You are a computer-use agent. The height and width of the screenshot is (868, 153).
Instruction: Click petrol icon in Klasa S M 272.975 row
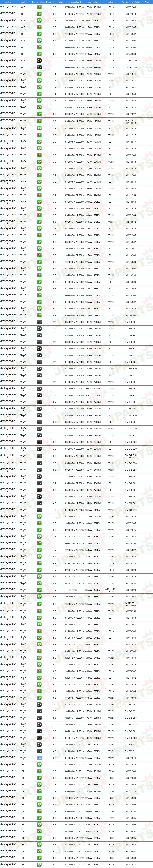click(x=39, y=530)
